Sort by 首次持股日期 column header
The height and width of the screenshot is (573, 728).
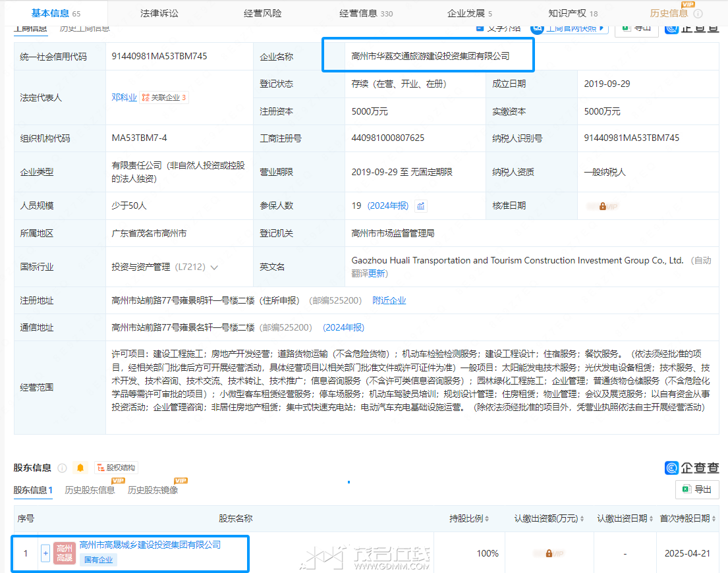tap(687, 518)
